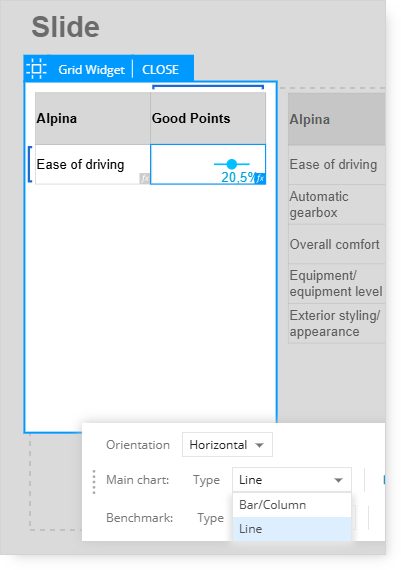Click the Overall comfort row in the background table
The image size is (401, 570).
(x=337, y=244)
